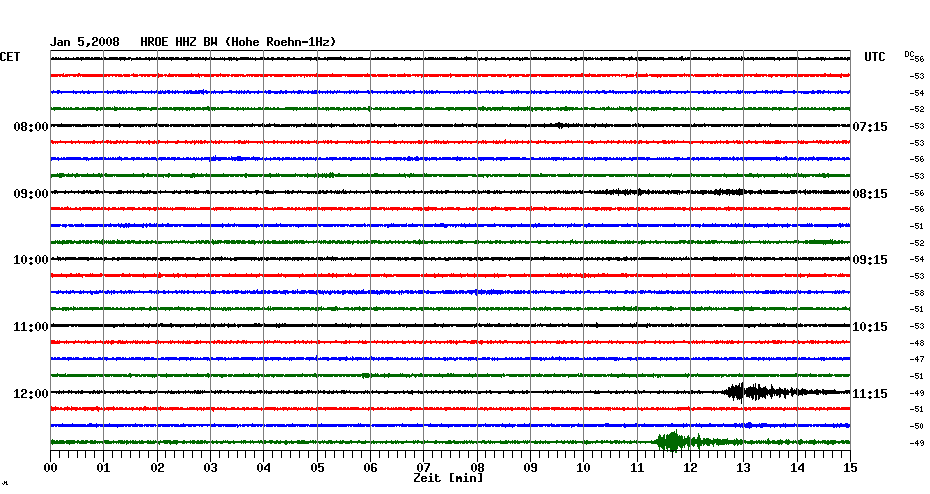Click the date label Jan 5,2008
This screenshot has width=930, height=494.
pyautogui.click(x=84, y=42)
